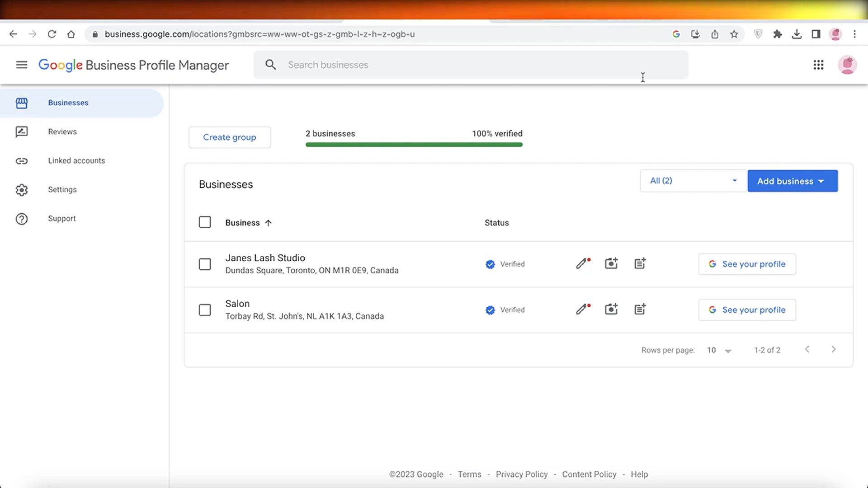Click the browser forward arrow
The height and width of the screenshot is (488, 868).
[x=32, y=34]
